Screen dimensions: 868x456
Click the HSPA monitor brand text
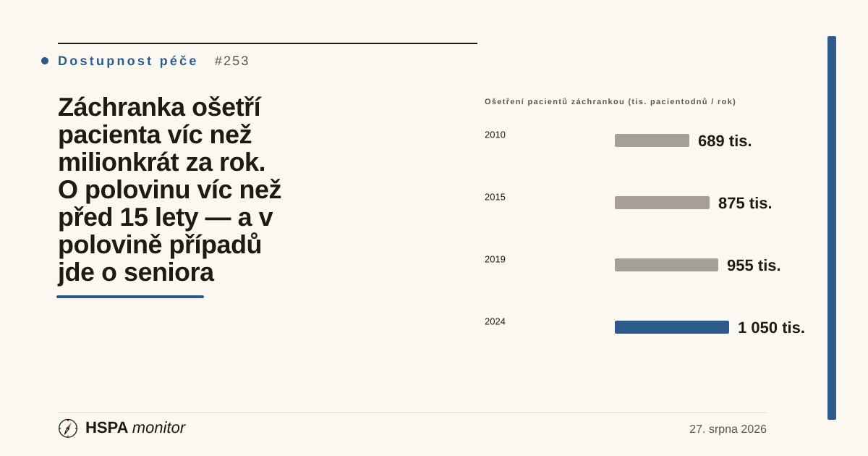pyautogui.click(x=135, y=428)
